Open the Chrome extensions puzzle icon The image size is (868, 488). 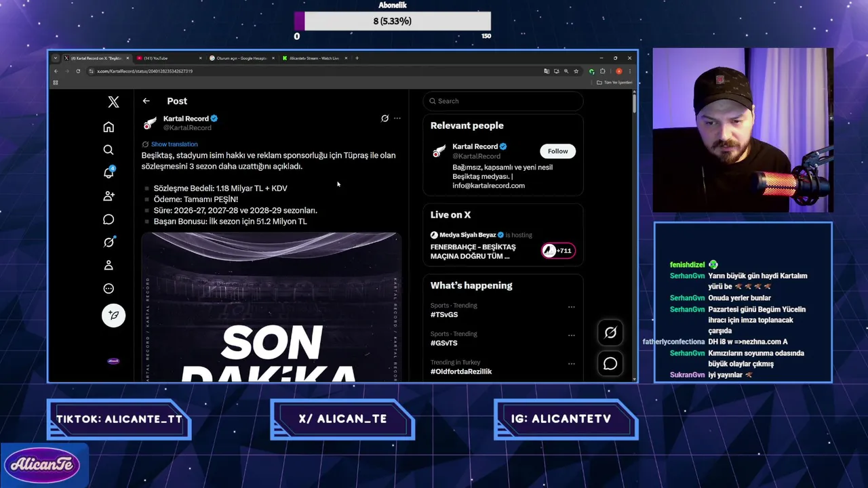point(602,71)
